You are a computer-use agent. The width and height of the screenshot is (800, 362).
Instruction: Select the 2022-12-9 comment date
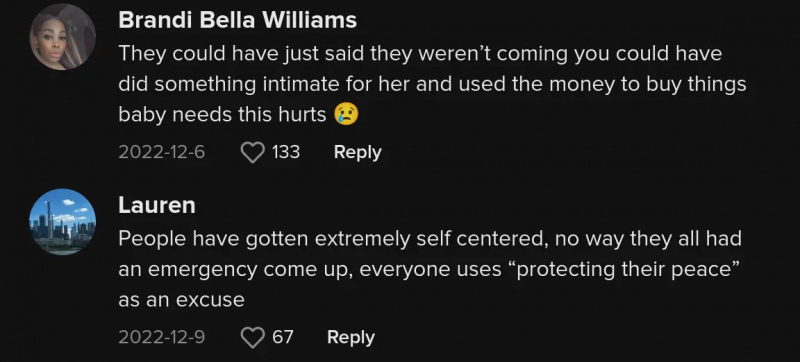pos(162,338)
